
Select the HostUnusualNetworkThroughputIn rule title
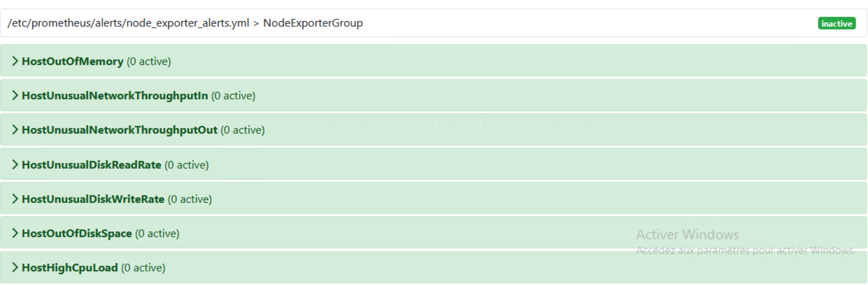click(115, 96)
